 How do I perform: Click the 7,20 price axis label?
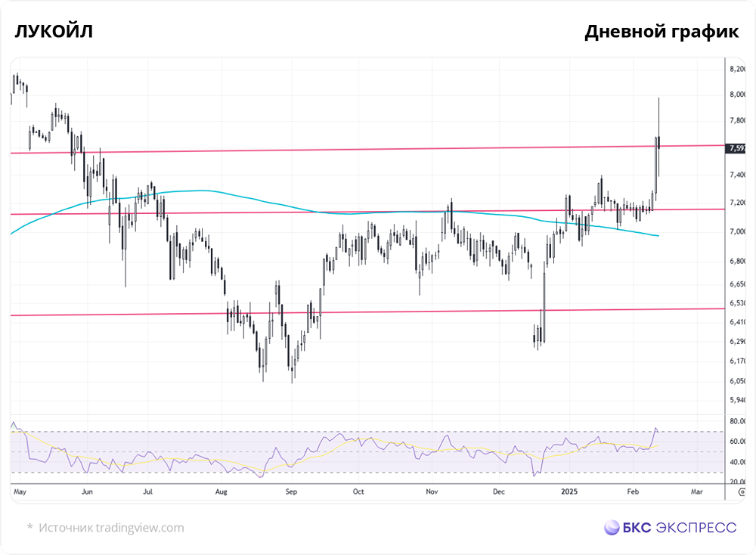tap(737, 203)
